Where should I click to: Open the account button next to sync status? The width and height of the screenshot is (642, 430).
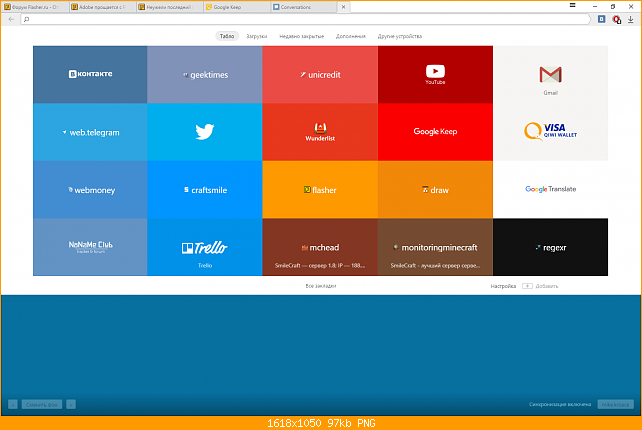click(x=615, y=404)
